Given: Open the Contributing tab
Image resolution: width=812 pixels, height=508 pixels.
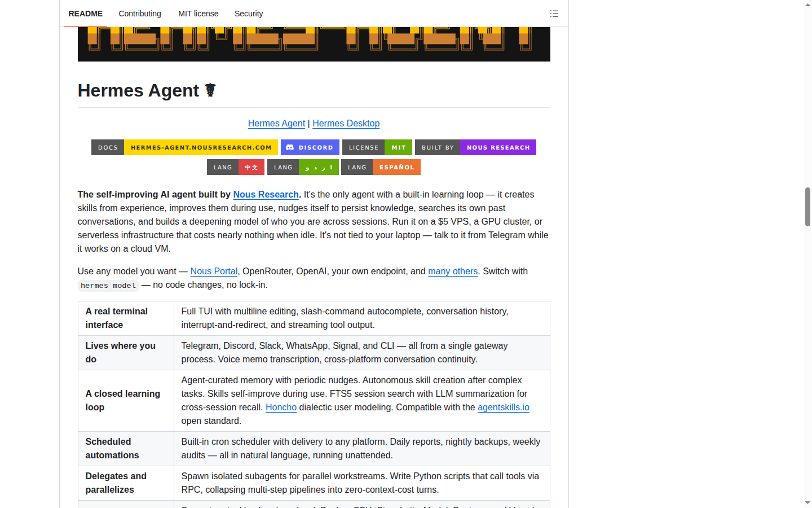Looking at the screenshot, I should click(140, 14).
